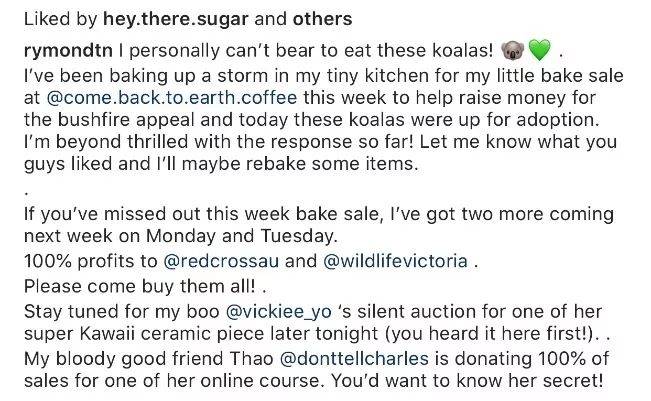Image resolution: width=651 pixels, height=401 pixels.
Task: Visit the @redcrossau mention
Action: click(221, 262)
